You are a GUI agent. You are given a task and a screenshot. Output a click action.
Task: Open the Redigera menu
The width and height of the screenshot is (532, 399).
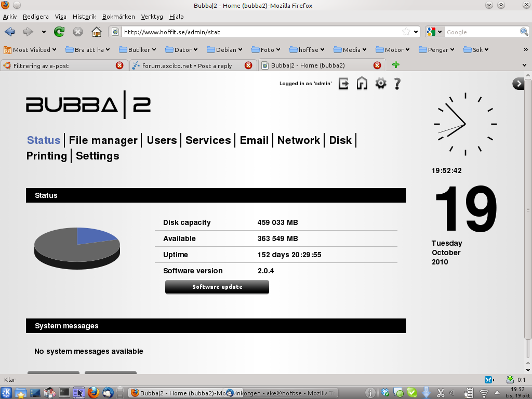tap(36, 17)
